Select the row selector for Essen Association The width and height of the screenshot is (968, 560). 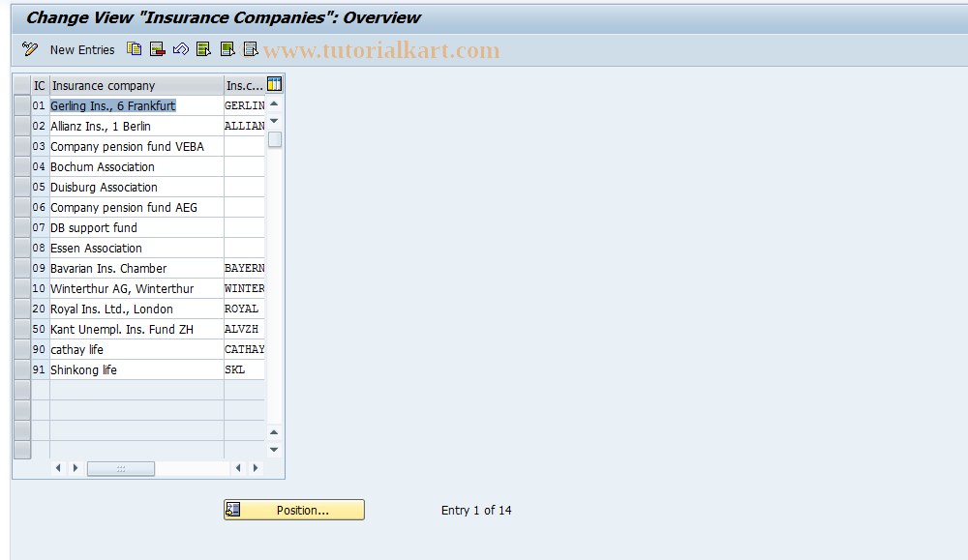(22, 248)
